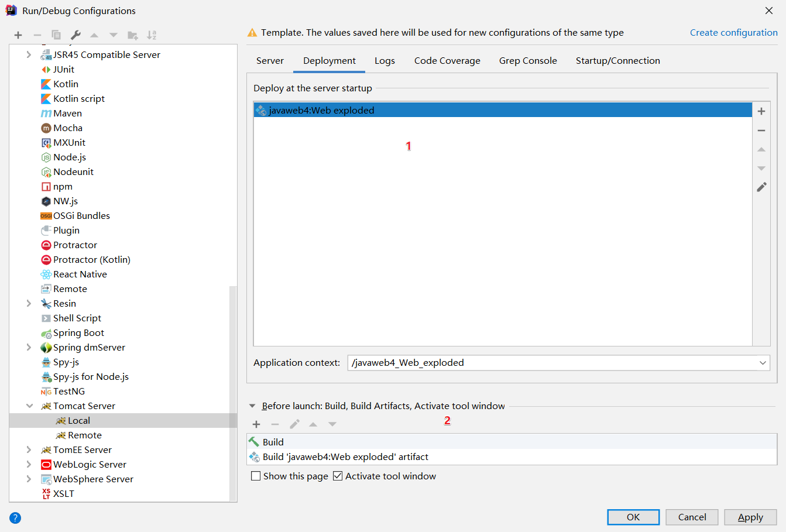Switch to Startup/Connection tab

617,60
